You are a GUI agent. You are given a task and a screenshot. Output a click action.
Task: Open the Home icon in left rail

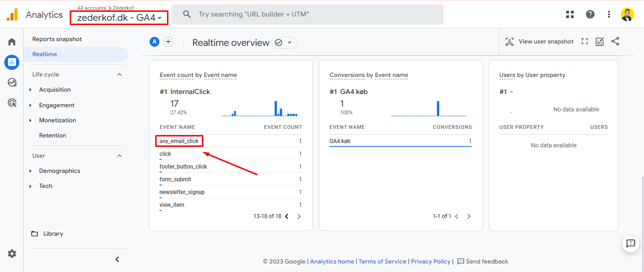tap(12, 42)
